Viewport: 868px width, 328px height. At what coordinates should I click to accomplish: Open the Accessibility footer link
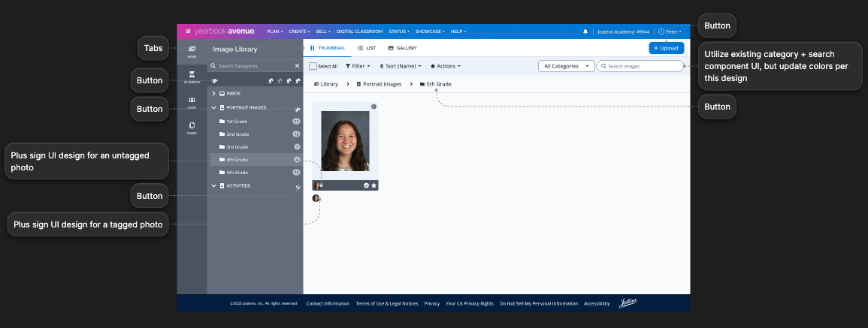coord(597,304)
